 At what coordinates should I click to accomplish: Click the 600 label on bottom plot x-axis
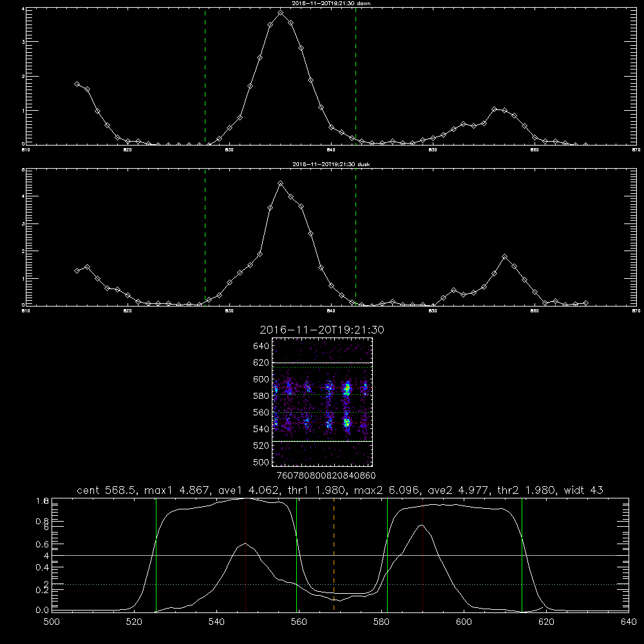coord(464,622)
